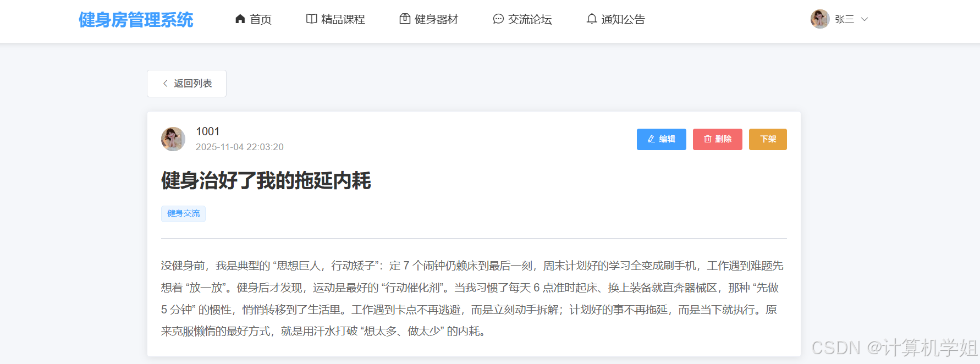The height and width of the screenshot is (364, 980).
Task: Click the red 删除 button
Action: pyautogui.click(x=718, y=139)
